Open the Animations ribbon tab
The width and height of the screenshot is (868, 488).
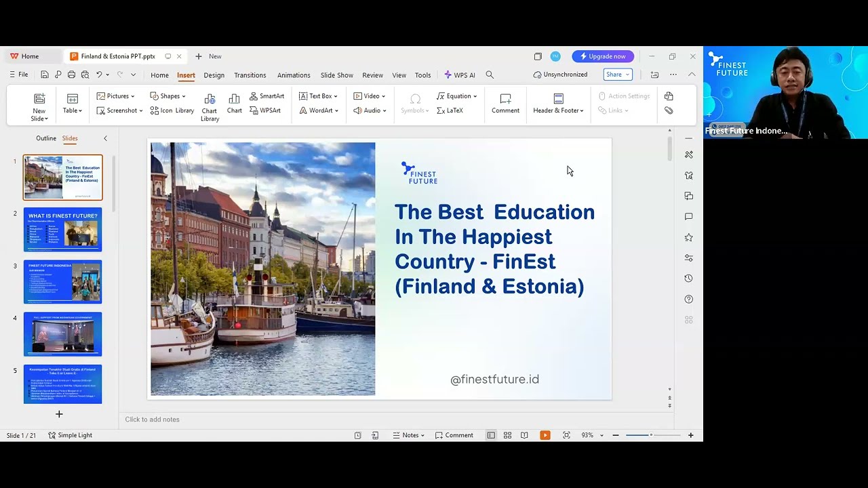pos(294,75)
